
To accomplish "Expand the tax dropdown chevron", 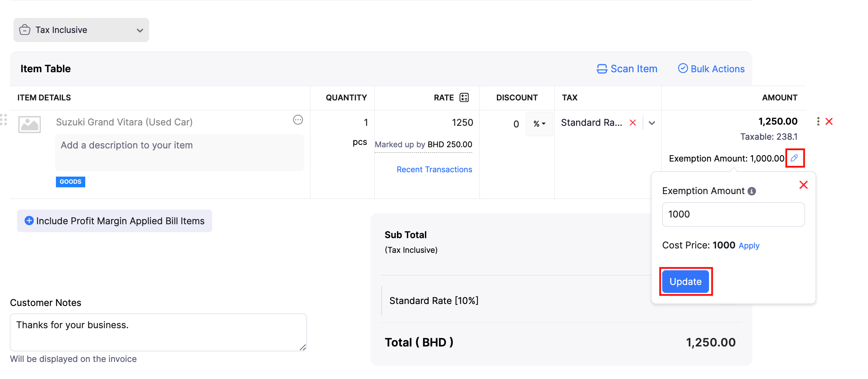I will click(652, 123).
